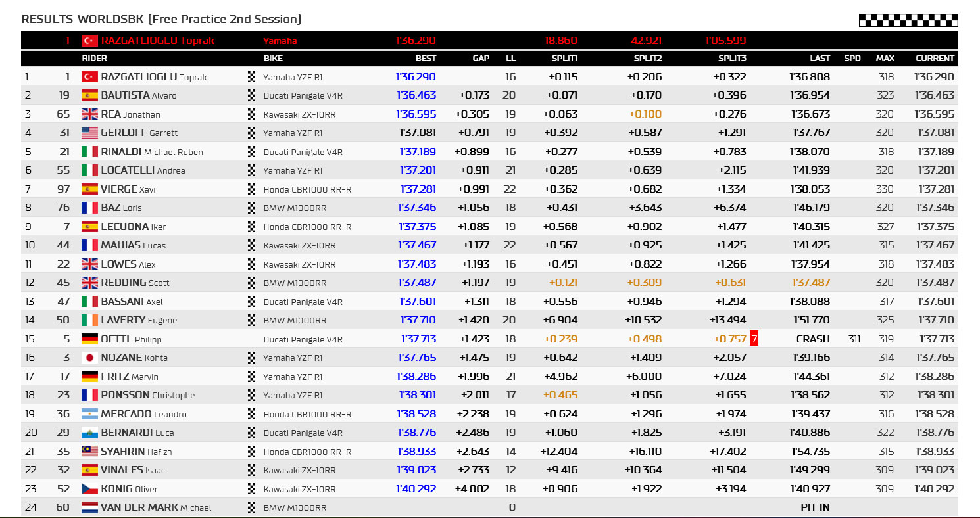The image size is (980, 518).
Task: Click LAVERTY's SPLIT3 value +13.494
Action: [x=727, y=320]
